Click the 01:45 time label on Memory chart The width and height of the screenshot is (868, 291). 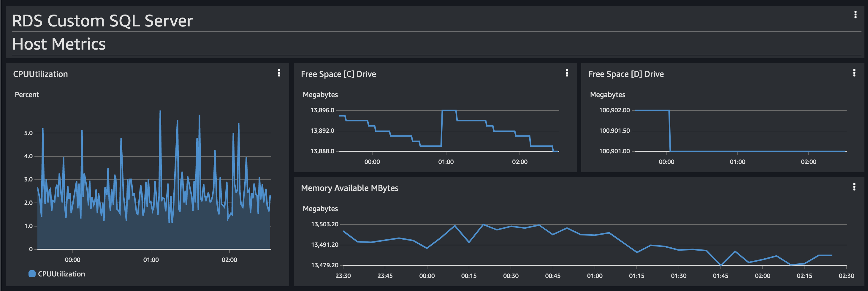tap(720, 276)
